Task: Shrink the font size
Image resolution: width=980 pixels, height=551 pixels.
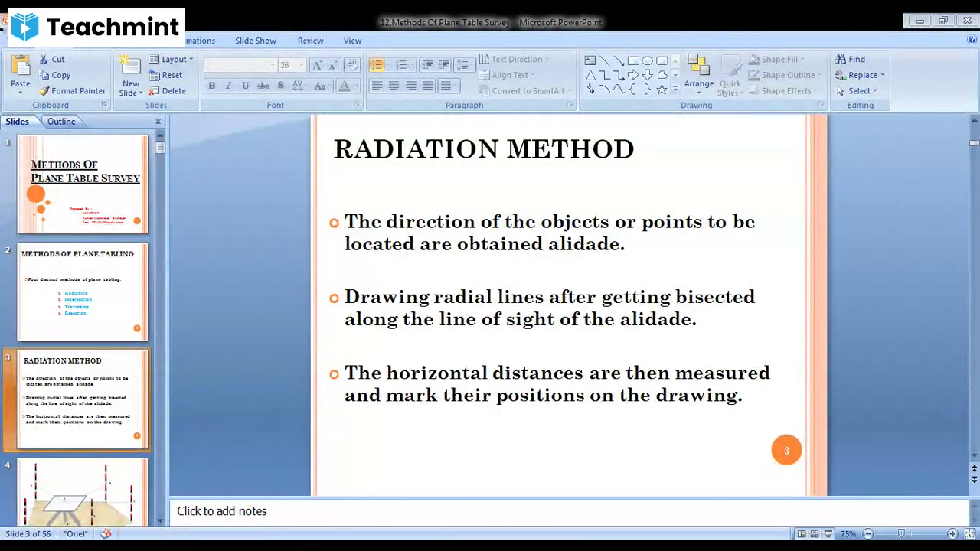Action: tap(334, 65)
